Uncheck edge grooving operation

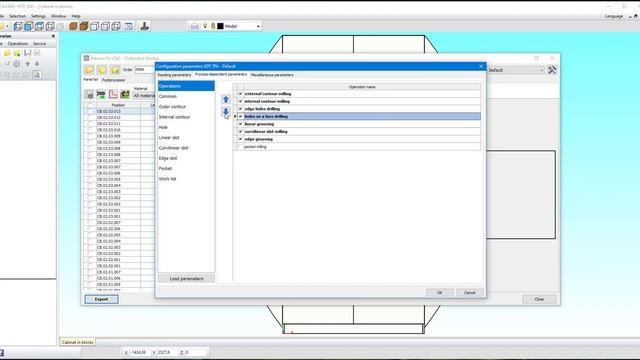click(x=240, y=139)
